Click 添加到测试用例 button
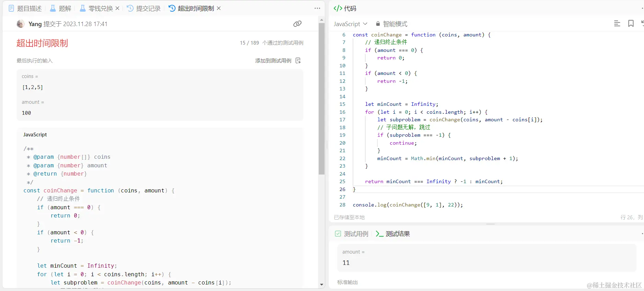The width and height of the screenshot is (644, 291). click(x=273, y=60)
